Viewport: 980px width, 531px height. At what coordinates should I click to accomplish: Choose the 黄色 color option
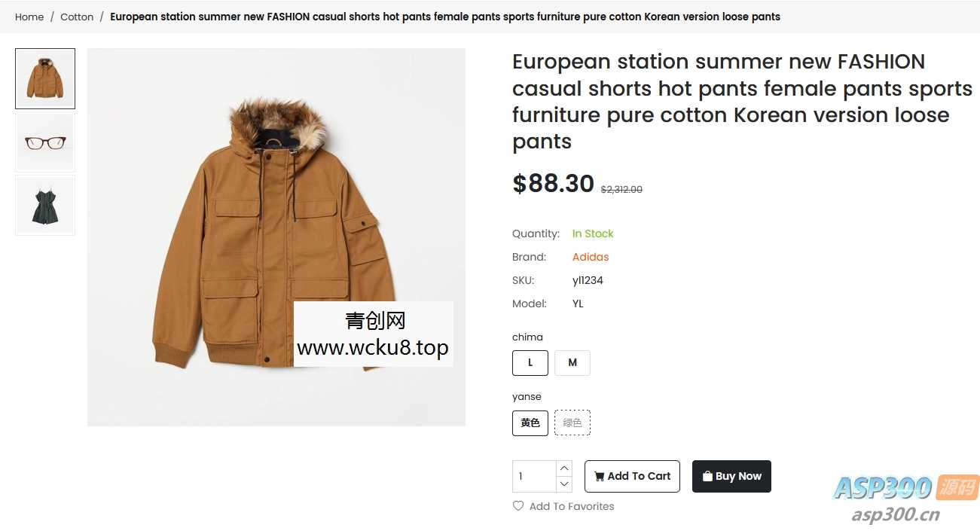point(530,423)
